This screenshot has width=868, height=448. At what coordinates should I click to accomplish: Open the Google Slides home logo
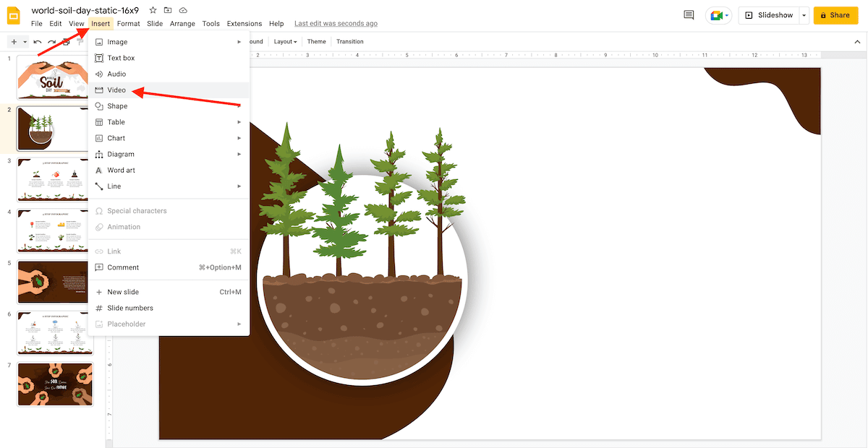[x=14, y=14]
